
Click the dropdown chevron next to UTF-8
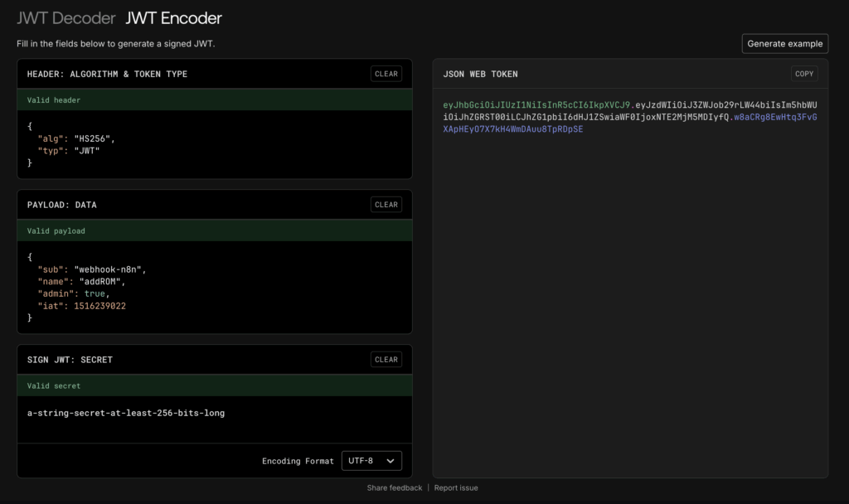[391, 461]
